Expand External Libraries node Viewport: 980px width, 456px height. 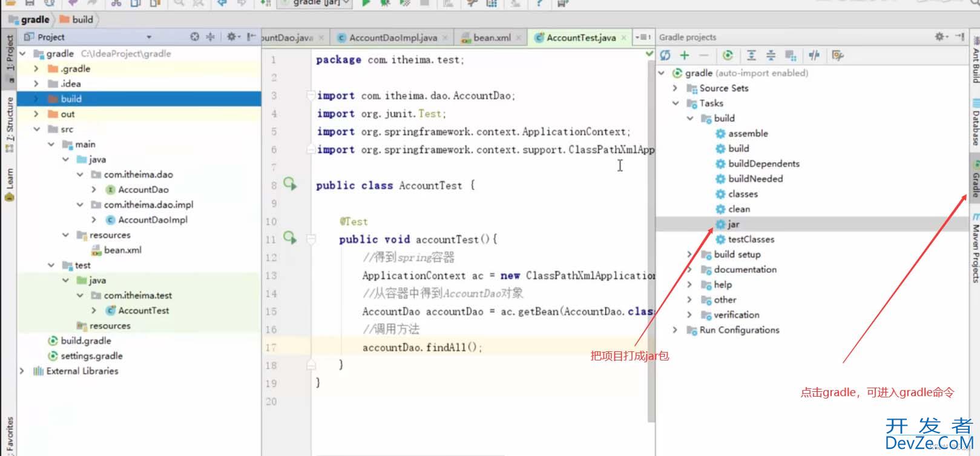tap(22, 371)
